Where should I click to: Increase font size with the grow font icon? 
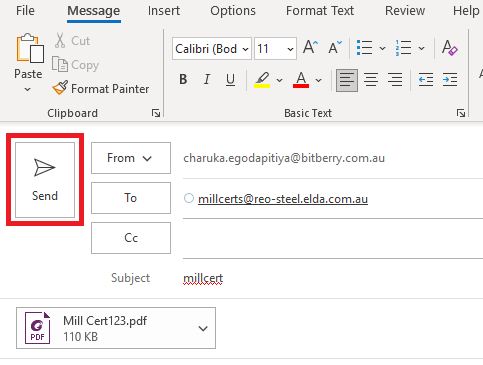[x=310, y=47]
